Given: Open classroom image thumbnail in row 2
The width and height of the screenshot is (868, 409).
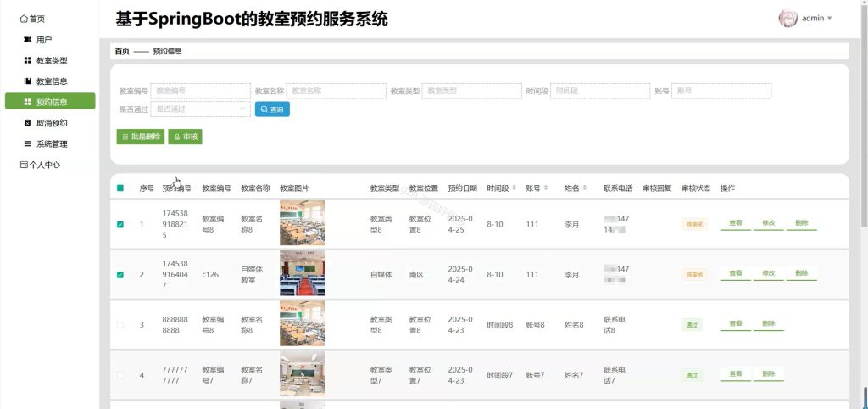Looking at the screenshot, I should pos(303,273).
